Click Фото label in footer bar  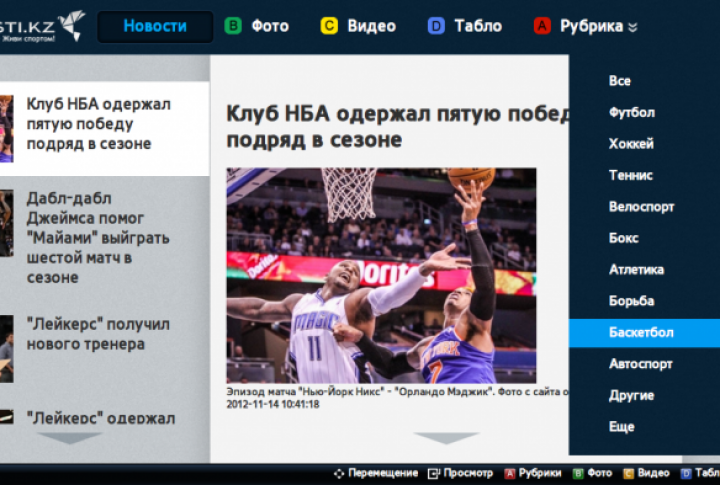click(x=600, y=473)
